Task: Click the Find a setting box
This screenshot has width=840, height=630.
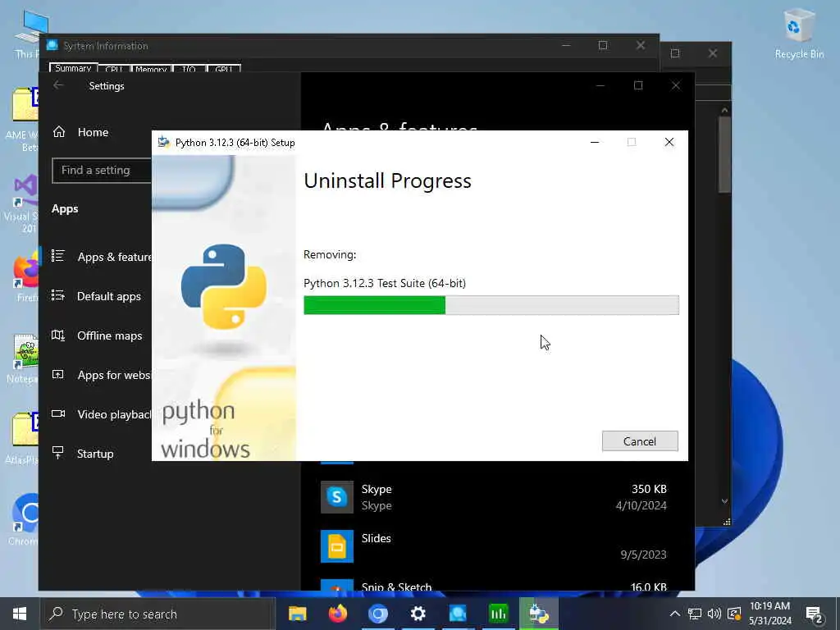Action: (x=102, y=171)
